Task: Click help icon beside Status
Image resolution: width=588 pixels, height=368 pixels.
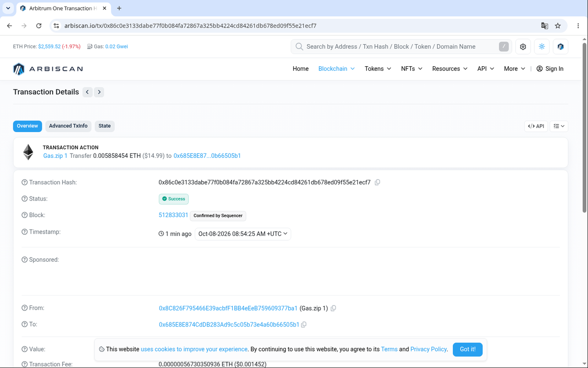Action: [x=25, y=199]
